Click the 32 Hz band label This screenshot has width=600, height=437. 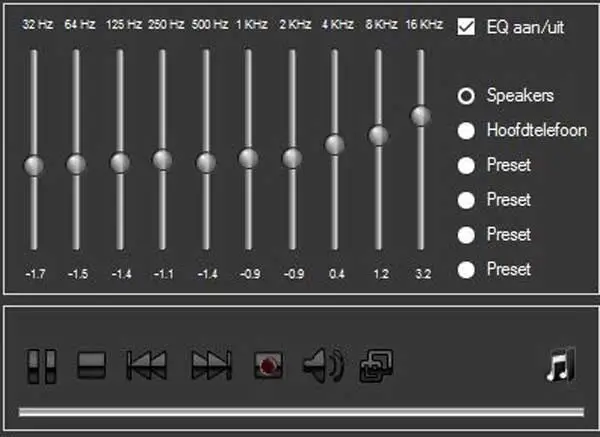38,24
